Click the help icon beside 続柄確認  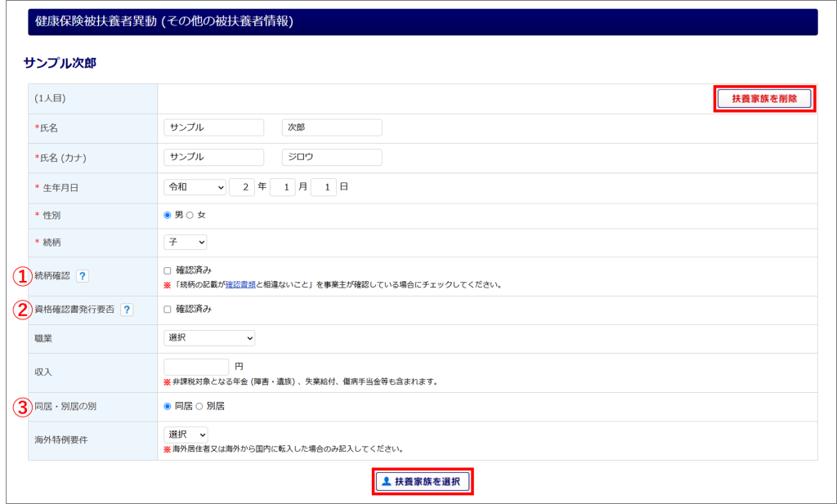coord(82,276)
